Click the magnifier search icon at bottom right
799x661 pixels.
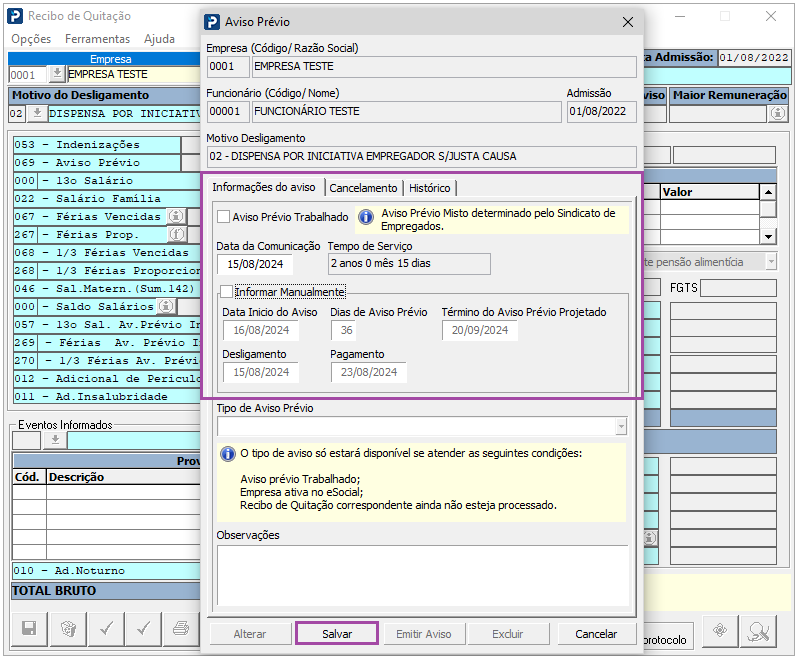[x=758, y=631]
